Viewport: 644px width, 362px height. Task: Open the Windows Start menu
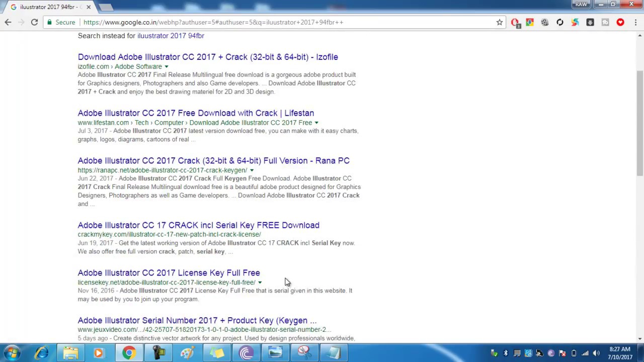tap(12, 353)
